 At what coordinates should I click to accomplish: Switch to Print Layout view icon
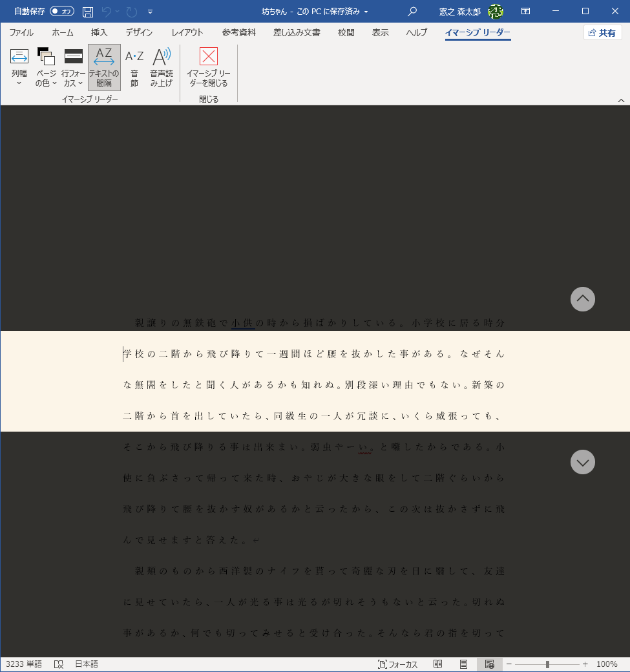click(463, 664)
